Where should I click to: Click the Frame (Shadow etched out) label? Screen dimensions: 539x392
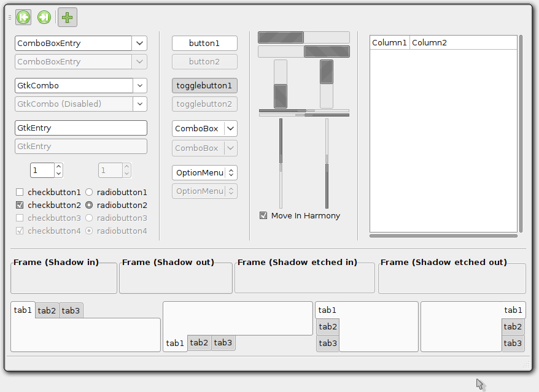[444, 262]
